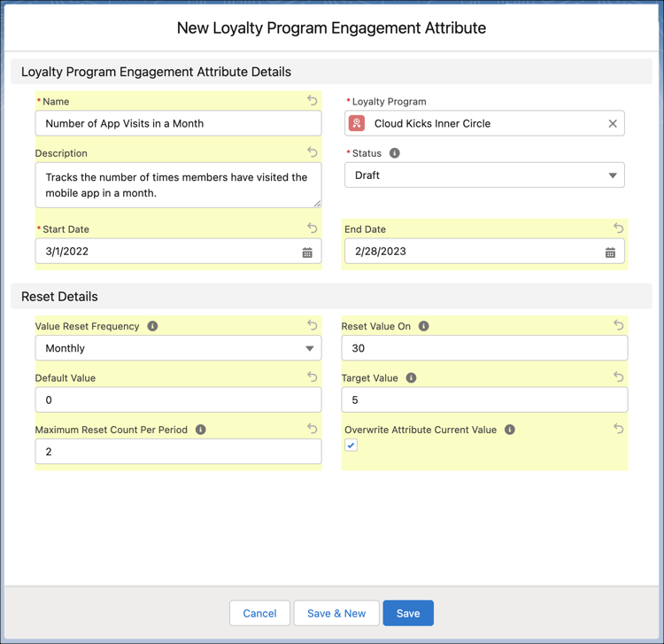The width and height of the screenshot is (664, 644).
Task: Click the undo icon next to Name field
Action: 312,101
